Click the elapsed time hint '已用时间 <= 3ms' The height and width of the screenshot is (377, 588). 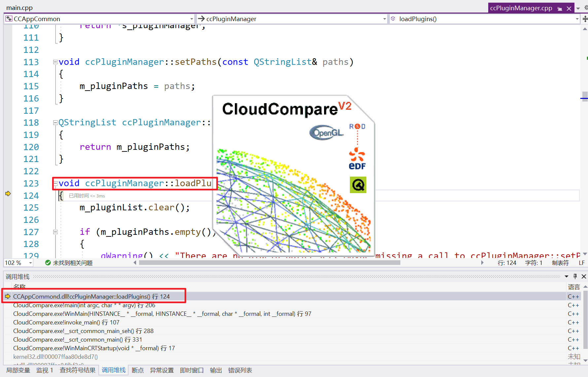87,196
